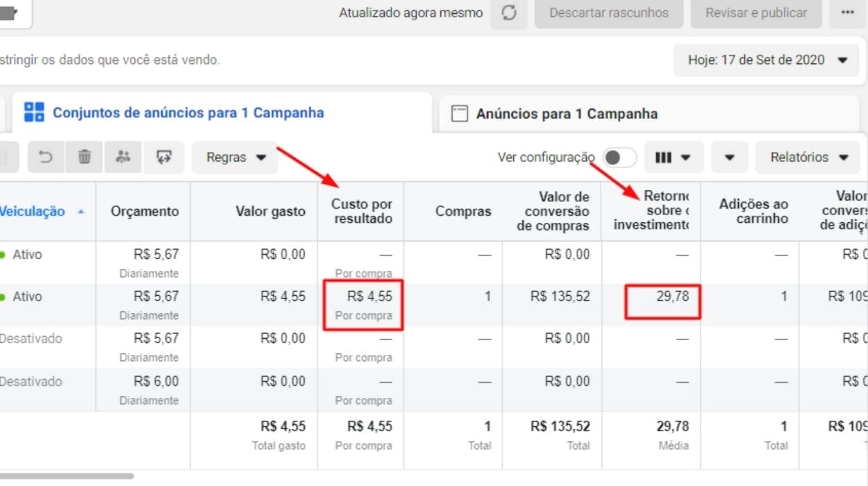Click the audience people icon
Viewport: 868px width, 486px height.
(x=124, y=157)
